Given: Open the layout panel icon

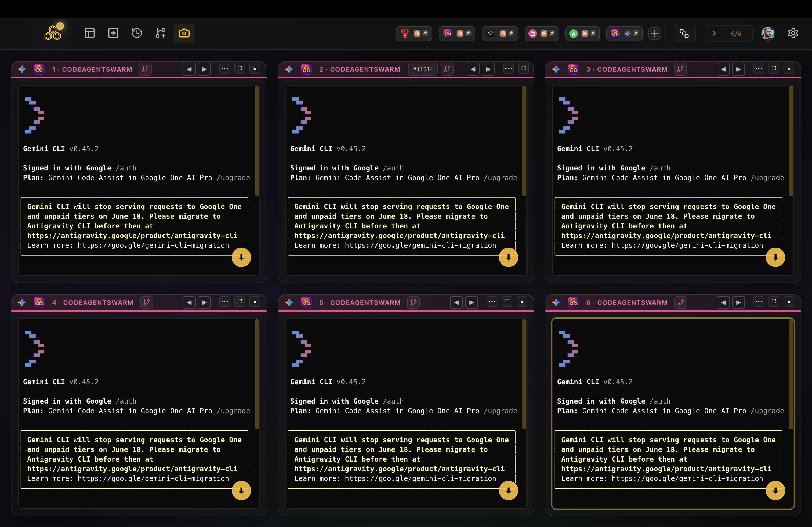Looking at the screenshot, I should [x=89, y=33].
